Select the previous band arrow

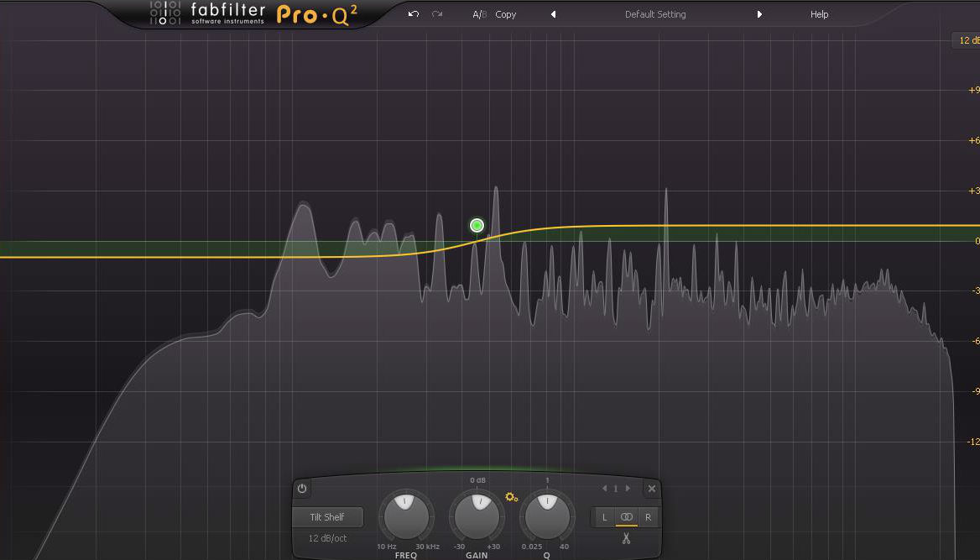604,489
